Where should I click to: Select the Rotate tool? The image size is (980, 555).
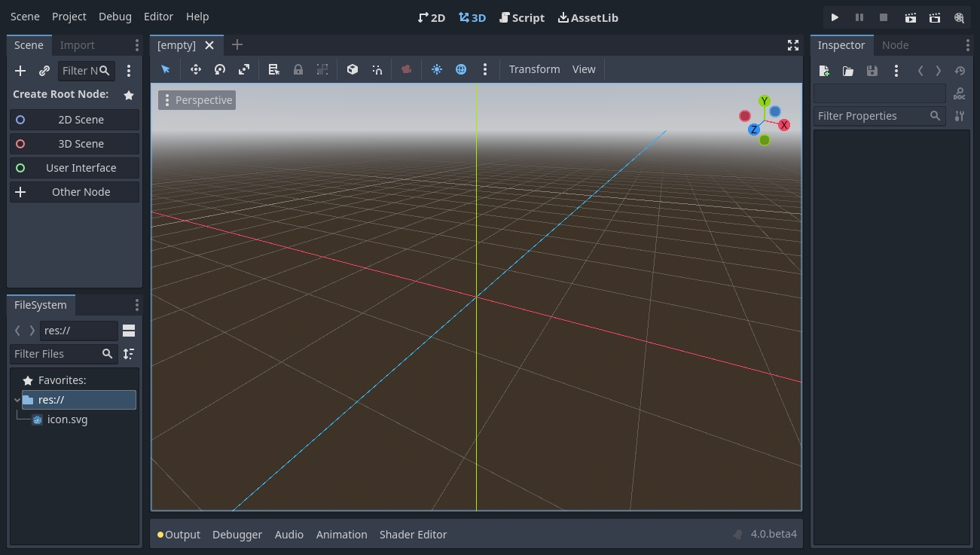[x=219, y=69]
